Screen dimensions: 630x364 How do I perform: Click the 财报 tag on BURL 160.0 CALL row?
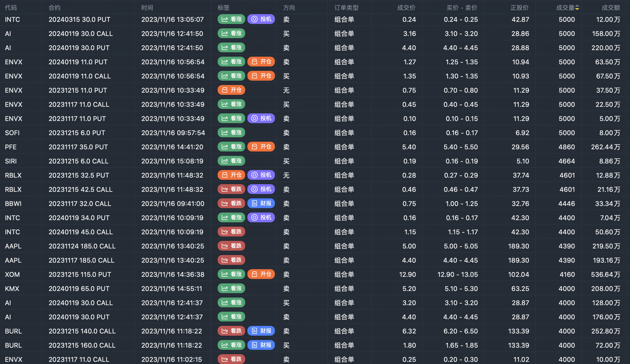click(x=261, y=345)
